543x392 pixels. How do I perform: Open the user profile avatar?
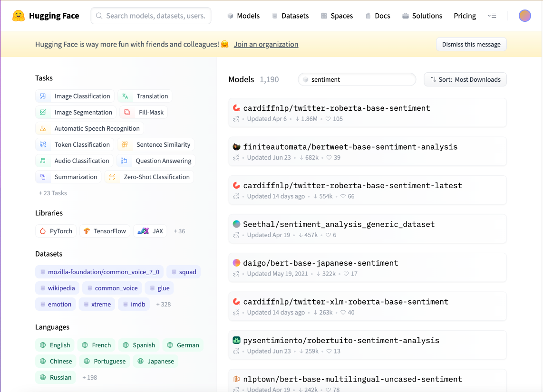[x=524, y=16]
